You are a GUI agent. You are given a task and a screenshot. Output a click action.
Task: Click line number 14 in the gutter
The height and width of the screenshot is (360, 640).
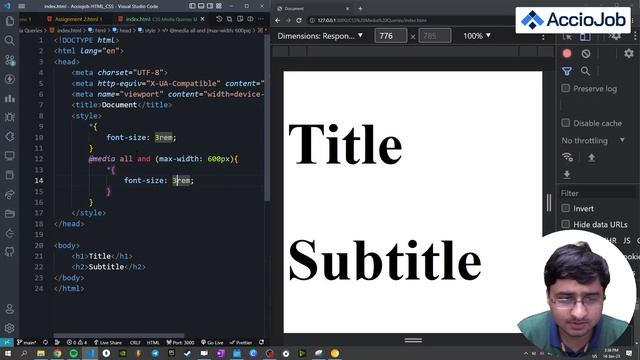coord(39,180)
